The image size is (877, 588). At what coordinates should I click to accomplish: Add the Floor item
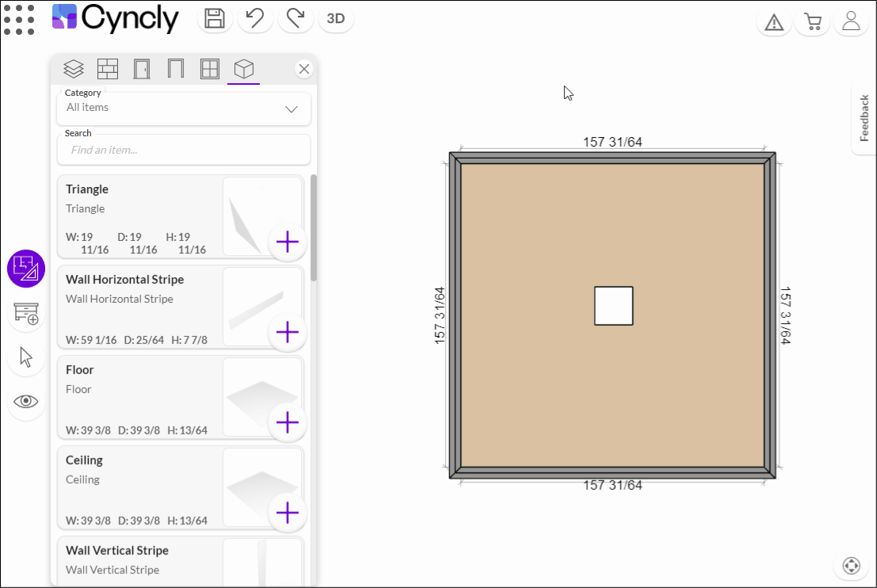(x=288, y=422)
